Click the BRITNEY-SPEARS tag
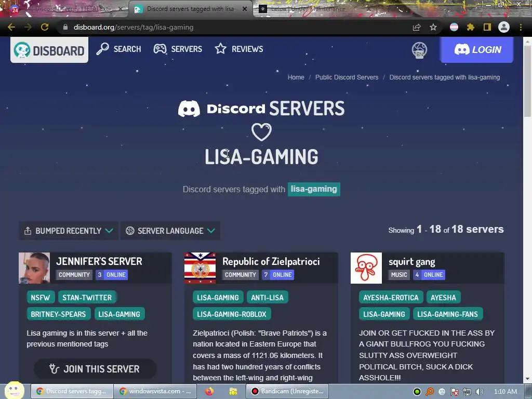 pos(58,314)
